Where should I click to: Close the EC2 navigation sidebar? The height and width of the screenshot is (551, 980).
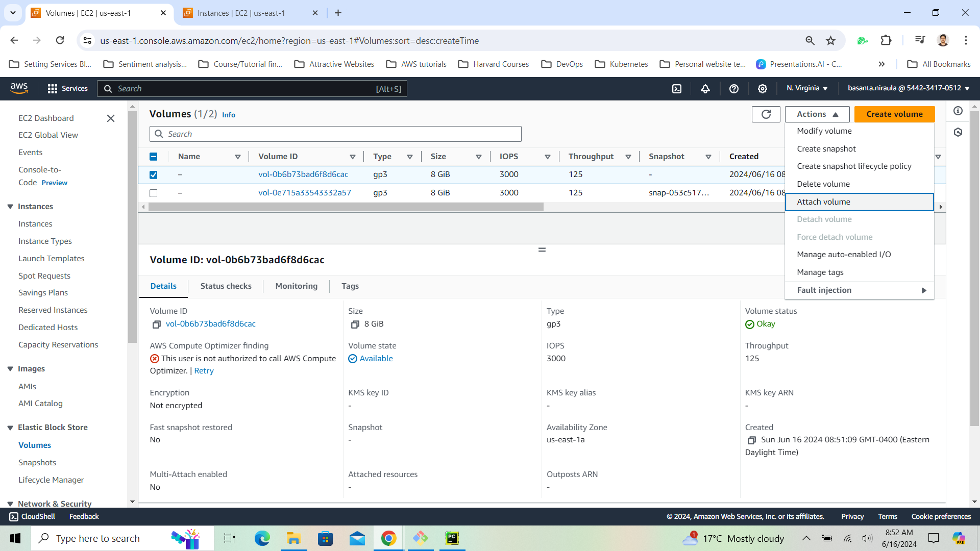click(x=110, y=118)
